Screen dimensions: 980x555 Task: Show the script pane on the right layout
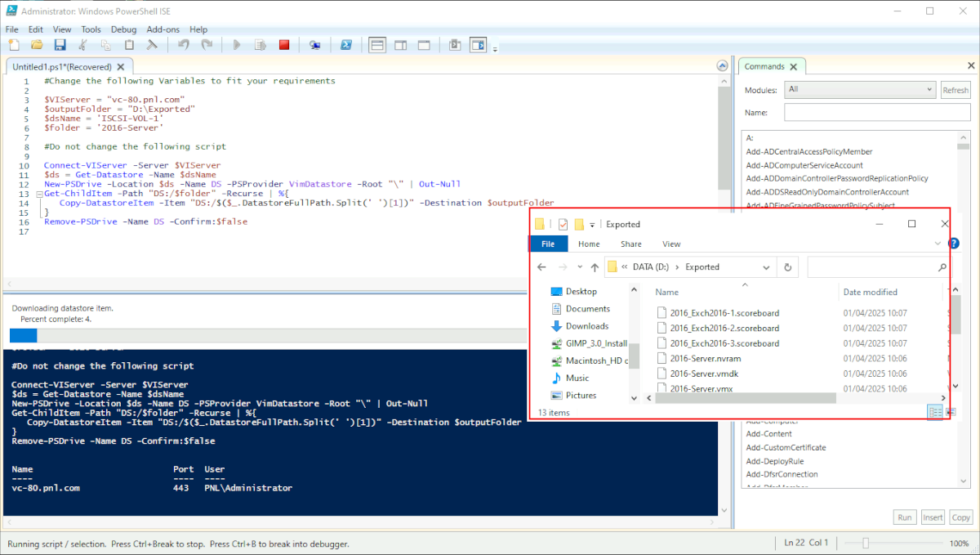tap(400, 45)
